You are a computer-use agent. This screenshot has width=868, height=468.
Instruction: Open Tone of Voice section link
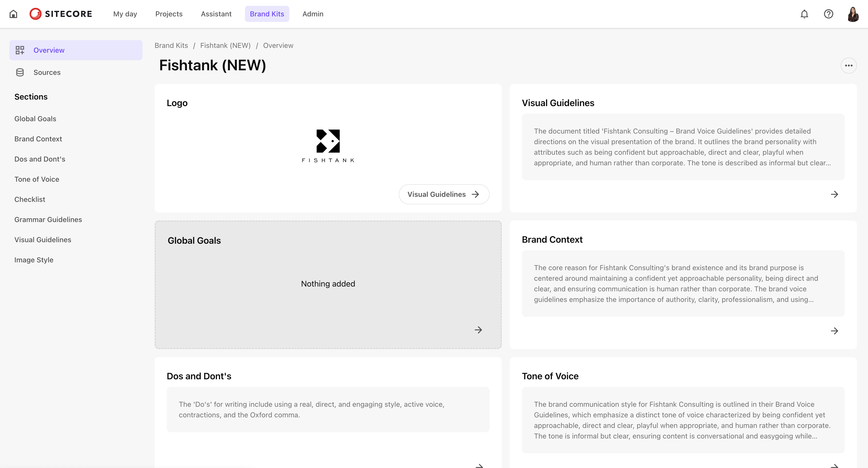click(x=37, y=179)
